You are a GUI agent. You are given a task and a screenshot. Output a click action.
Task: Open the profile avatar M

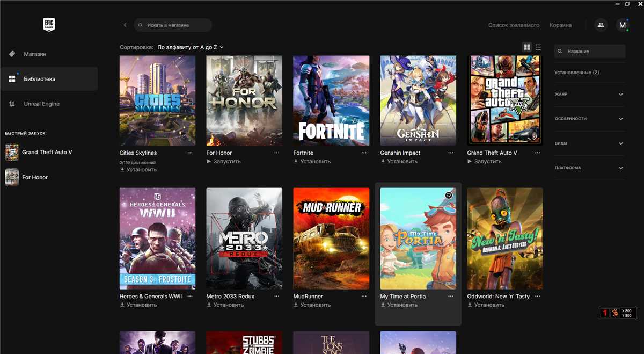(622, 25)
